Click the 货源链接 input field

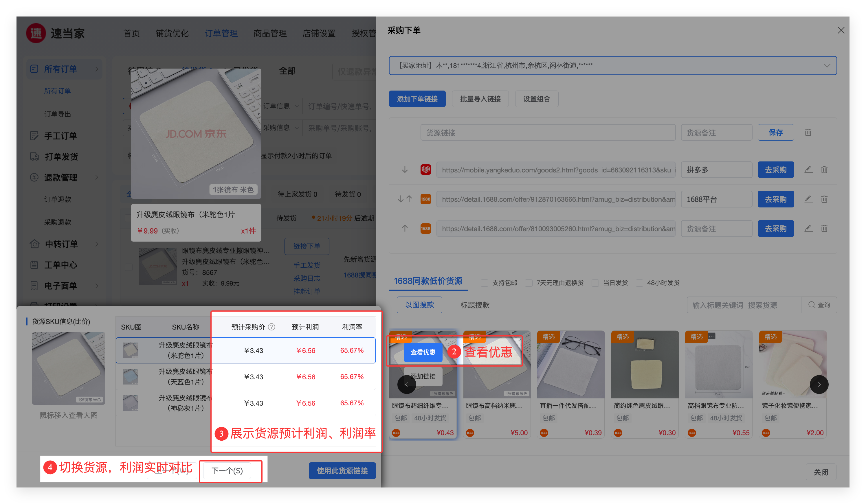pos(548,133)
